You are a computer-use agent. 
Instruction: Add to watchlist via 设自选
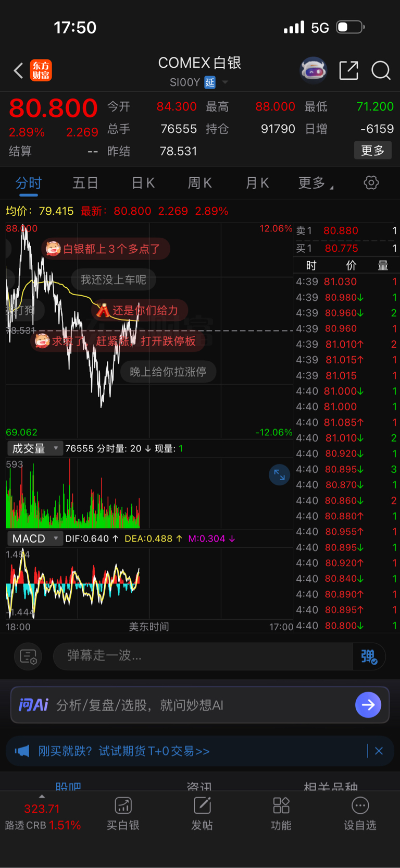tap(360, 813)
